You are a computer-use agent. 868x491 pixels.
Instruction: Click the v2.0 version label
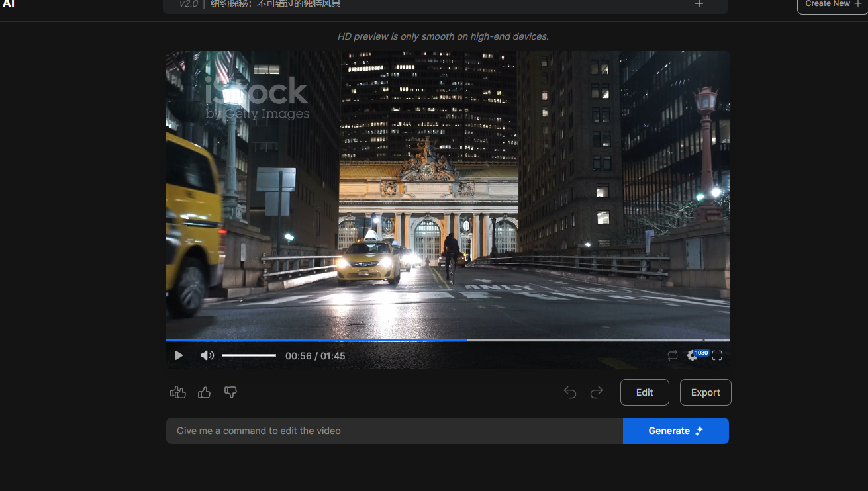click(189, 4)
